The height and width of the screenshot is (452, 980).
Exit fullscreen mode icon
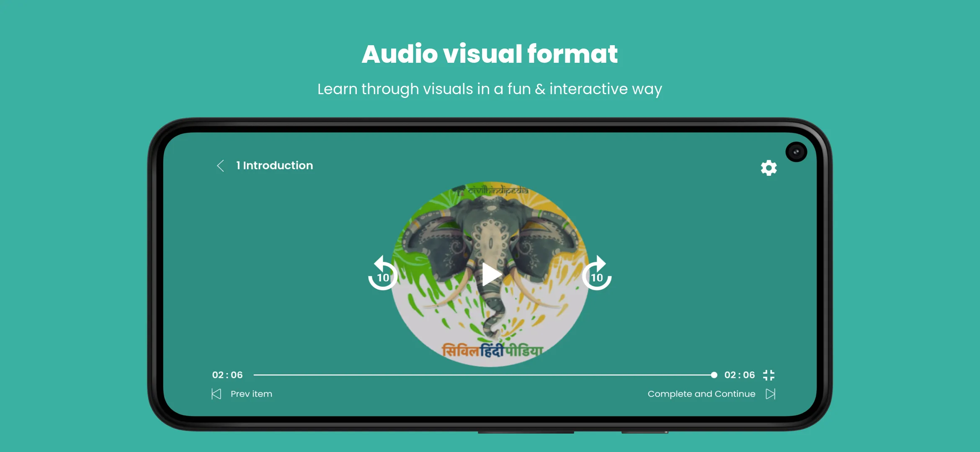click(x=769, y=375)
